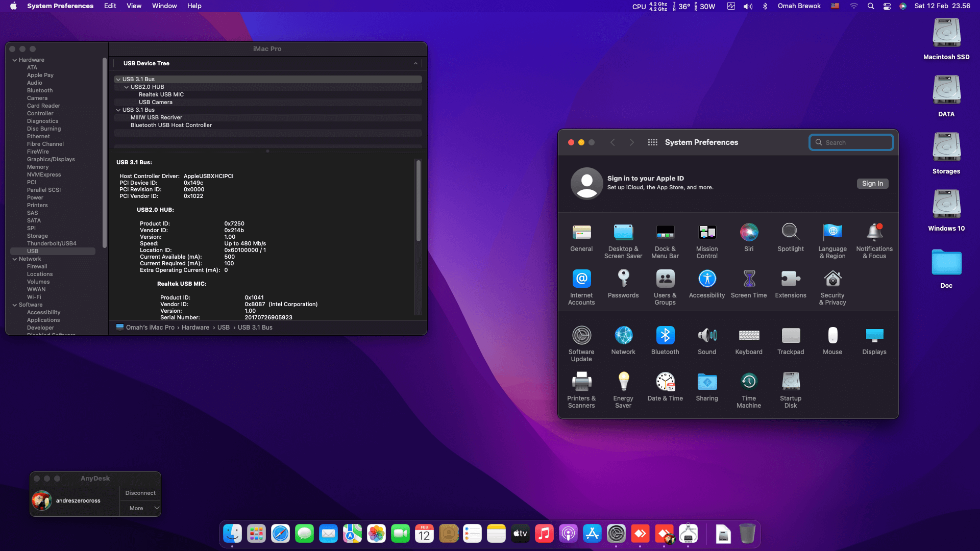Open Accessibility preferences pane
The image size is (980, 551).
pyautogui.click(x=707, y=284)
